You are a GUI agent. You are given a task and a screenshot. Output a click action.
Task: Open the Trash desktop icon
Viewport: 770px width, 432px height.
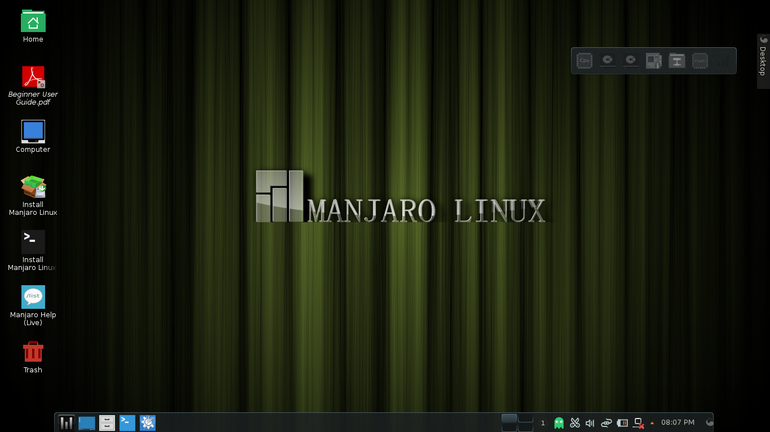point(33,352)
